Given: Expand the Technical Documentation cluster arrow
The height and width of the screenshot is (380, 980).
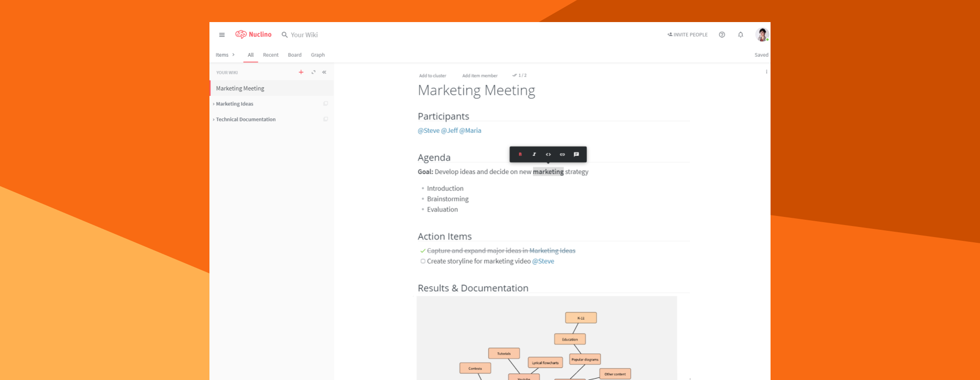Looking at the screenshot, I should click(x=214, y=119).
